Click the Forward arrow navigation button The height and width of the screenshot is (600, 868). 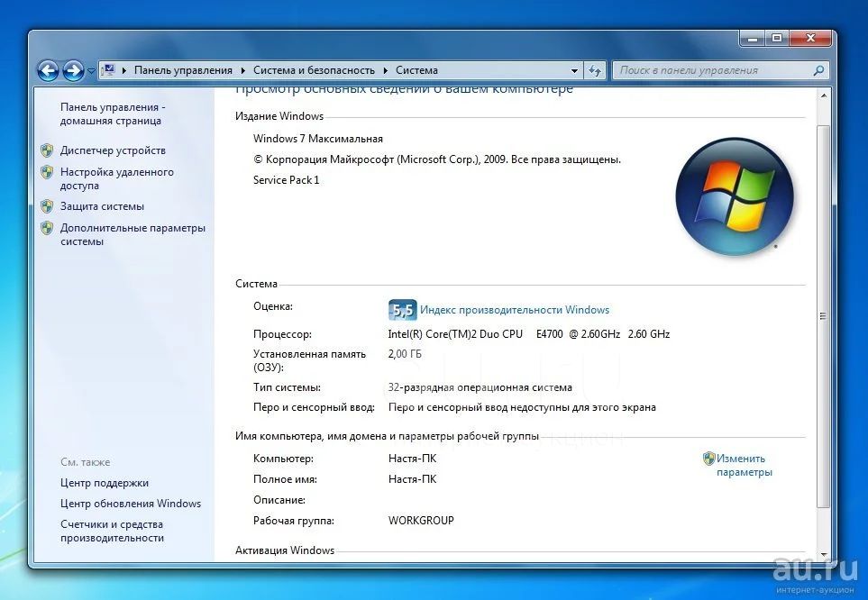(x=73, y=70)
